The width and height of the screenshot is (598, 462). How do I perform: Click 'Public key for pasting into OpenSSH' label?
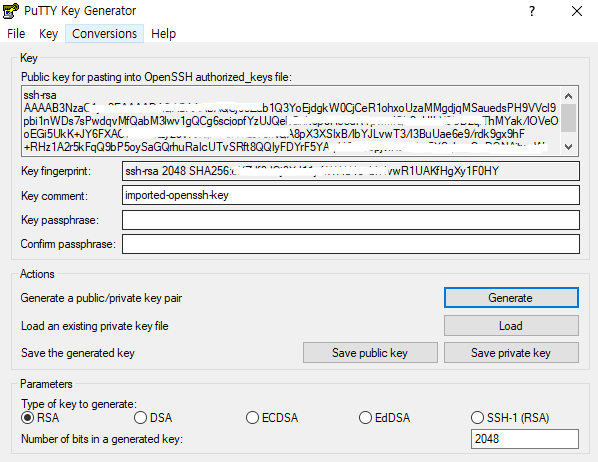pos(156,77)
